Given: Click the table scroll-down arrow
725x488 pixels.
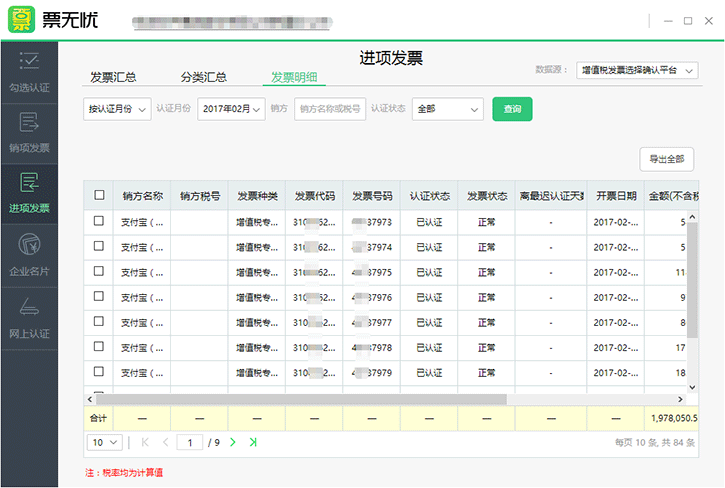Looking at the screenshot, I should (x=692, y=388).
